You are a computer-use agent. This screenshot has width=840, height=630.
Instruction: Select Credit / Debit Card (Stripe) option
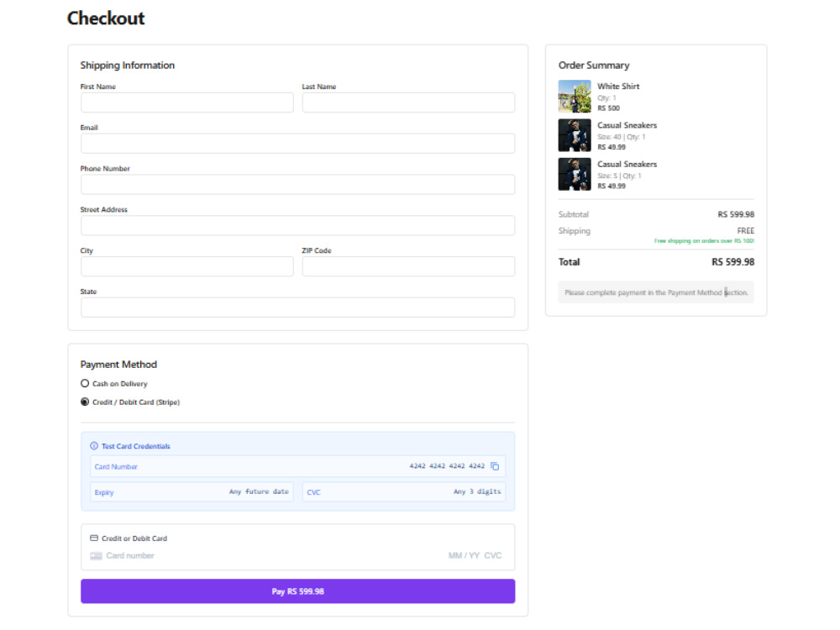coord(85,402)
